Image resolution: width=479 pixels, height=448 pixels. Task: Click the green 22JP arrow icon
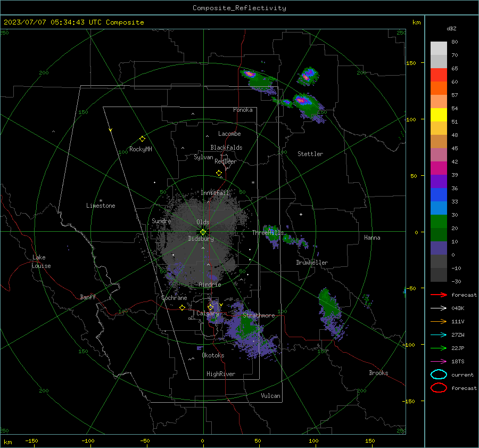coord(439,348)
